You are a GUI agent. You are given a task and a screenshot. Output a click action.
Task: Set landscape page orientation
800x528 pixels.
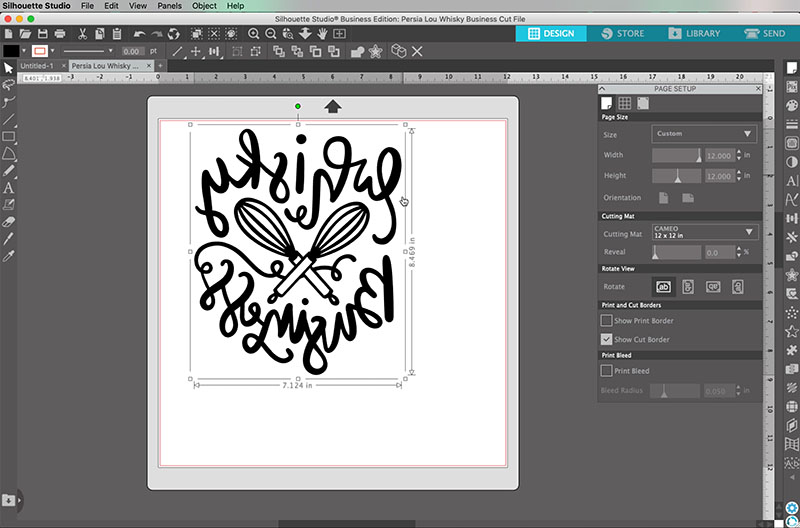coord(688,197)
